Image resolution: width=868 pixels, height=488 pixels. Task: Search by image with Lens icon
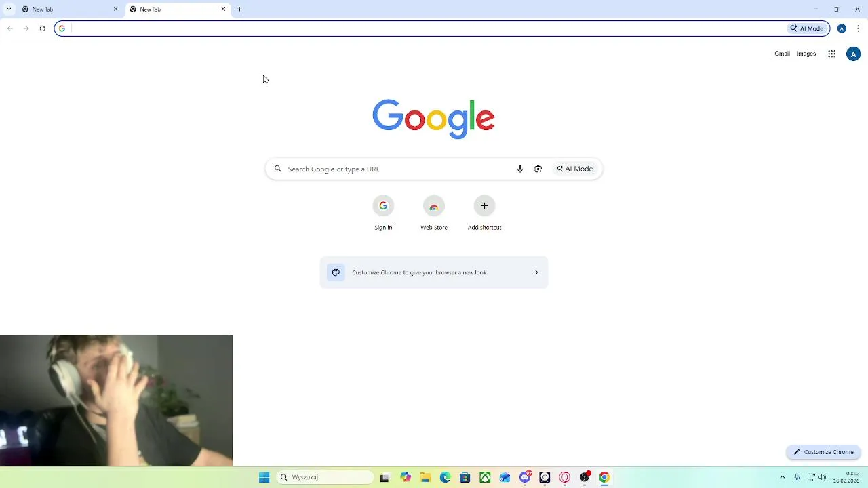tap(538, 169)
